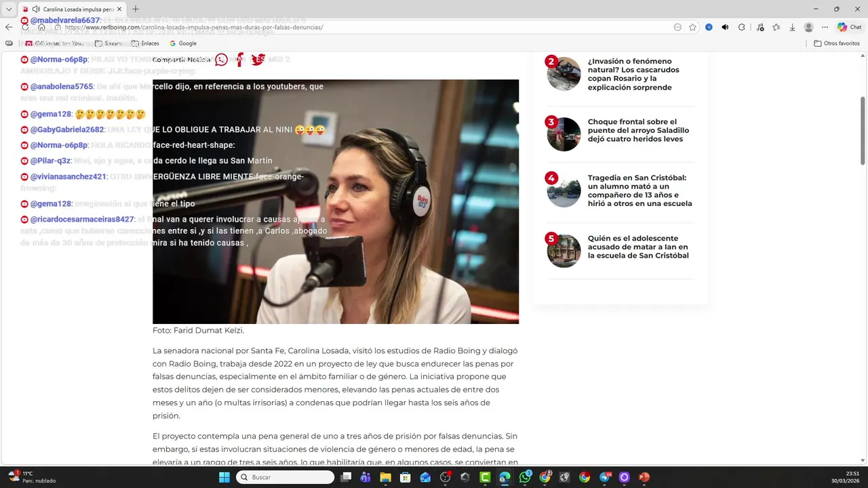Close the Carolina Losada tab
868x488 pixels.
point(119,9)
